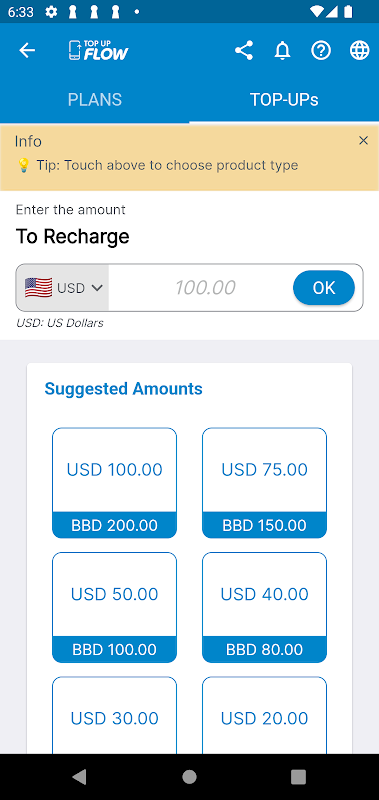Confirm the amount with OK button
This screenshot has width=379, height=800.
[324, 288]
